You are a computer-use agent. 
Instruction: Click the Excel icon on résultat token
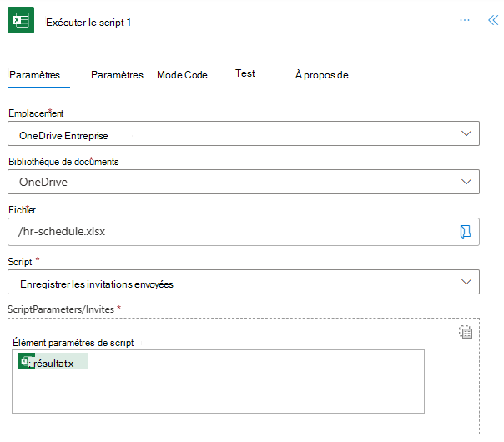click(x=26, y=362)
